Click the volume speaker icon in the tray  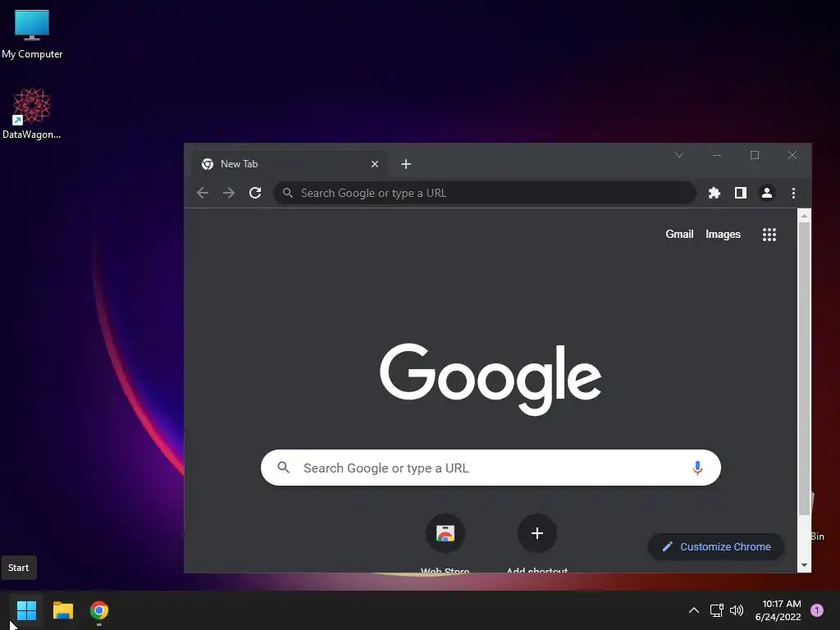tap(737, 610)
